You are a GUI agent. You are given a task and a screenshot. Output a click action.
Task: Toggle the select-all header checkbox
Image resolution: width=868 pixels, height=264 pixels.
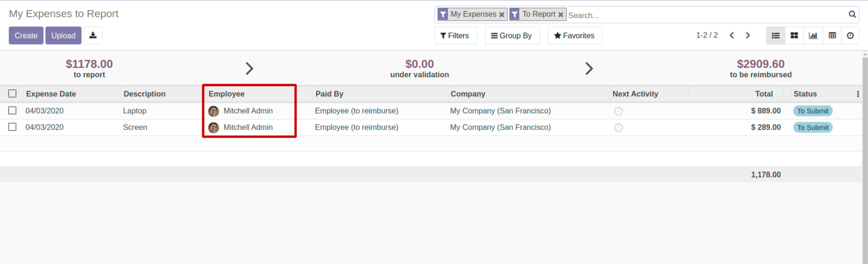pyautogui.click(x=13, y=94)
